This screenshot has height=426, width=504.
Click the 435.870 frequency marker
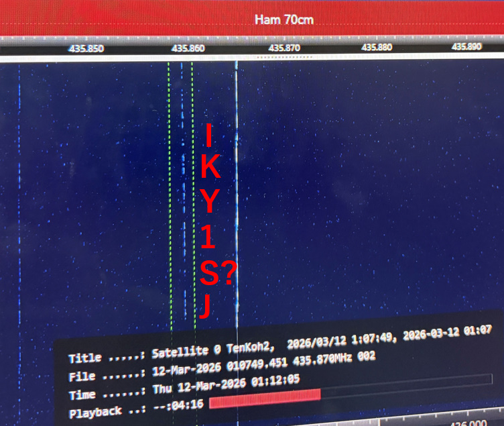click(x=284, y=48)
